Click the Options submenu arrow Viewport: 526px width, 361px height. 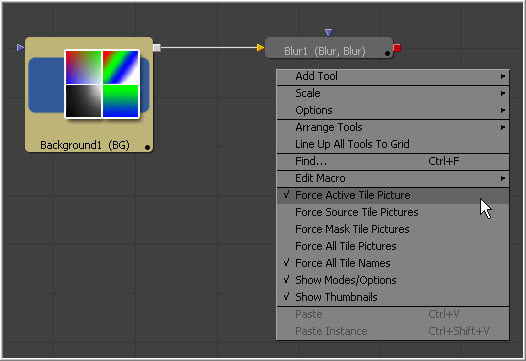click(x=503, y=110)
